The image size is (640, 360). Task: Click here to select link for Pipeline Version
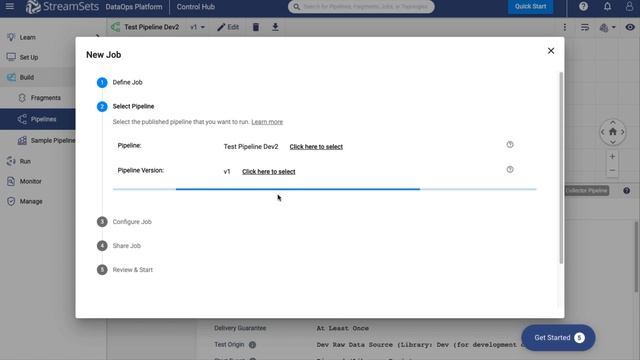coord(269,171)
